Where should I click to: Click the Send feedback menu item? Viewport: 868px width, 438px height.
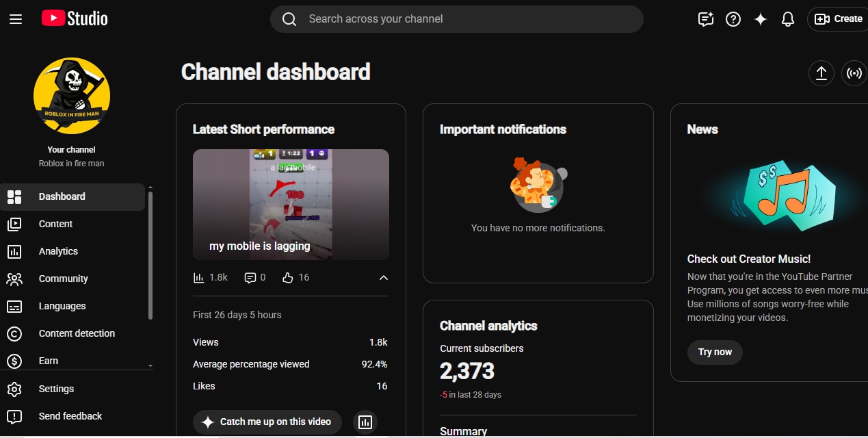73,416
